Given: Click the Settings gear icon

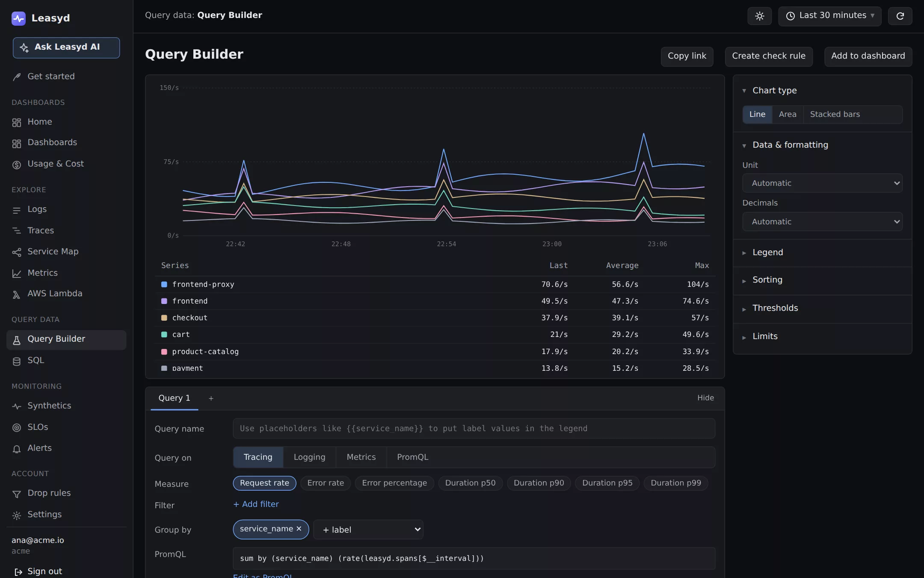Looking at the screenshot, I should coord(17,515).
